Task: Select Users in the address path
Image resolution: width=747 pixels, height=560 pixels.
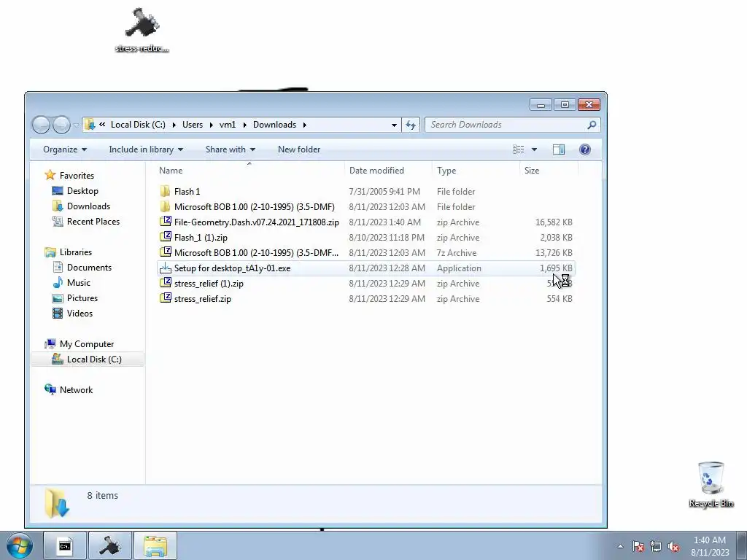Action: (x=193, y=125)
